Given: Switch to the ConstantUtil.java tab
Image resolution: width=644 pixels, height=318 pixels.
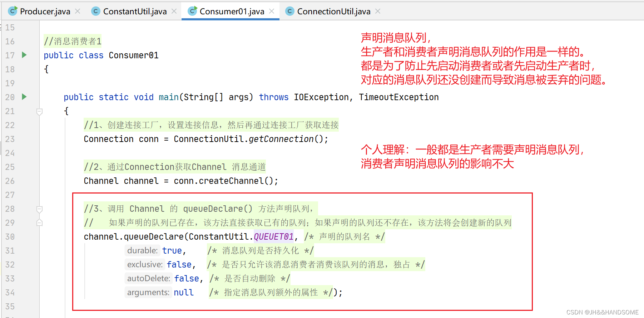Looking at the screenshot, I should (135, 11).
